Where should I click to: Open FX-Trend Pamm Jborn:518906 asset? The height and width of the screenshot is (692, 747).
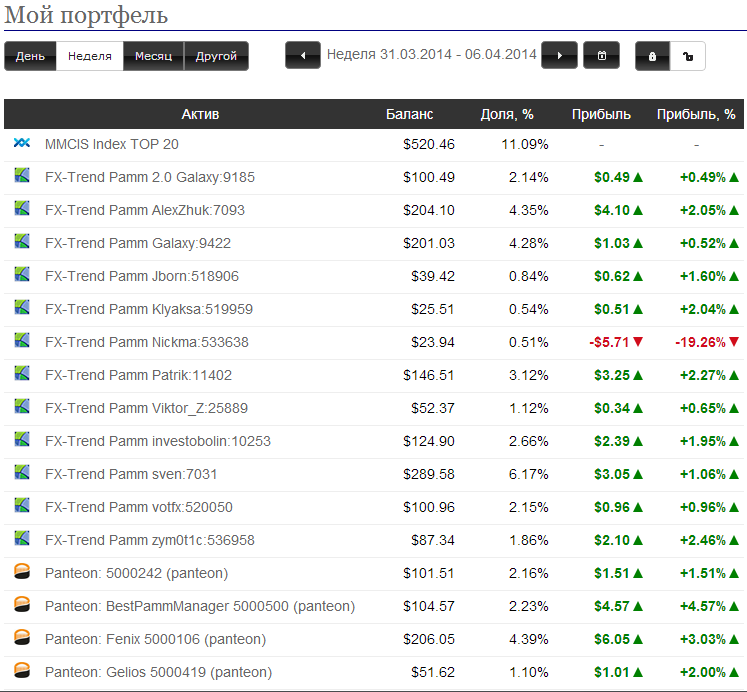pos(141,276)
